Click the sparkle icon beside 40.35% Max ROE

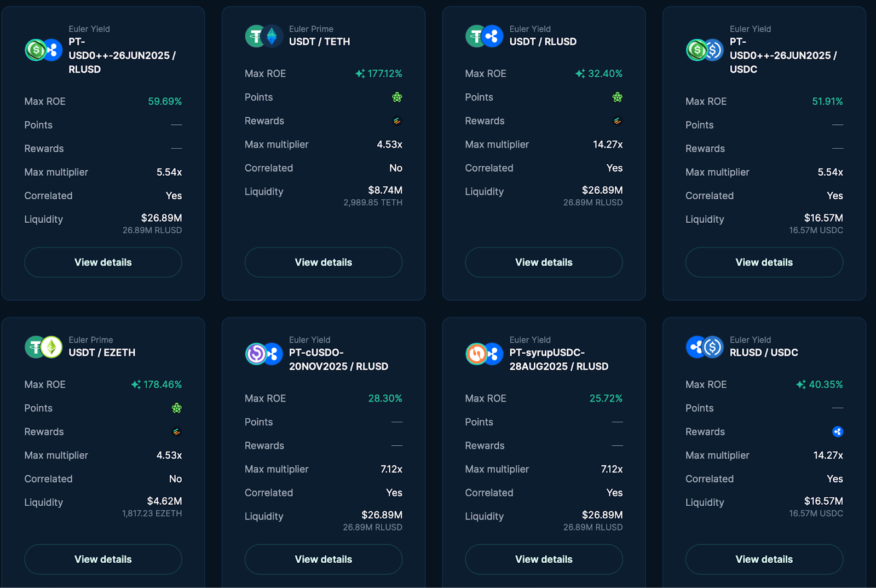pos(801,384)
